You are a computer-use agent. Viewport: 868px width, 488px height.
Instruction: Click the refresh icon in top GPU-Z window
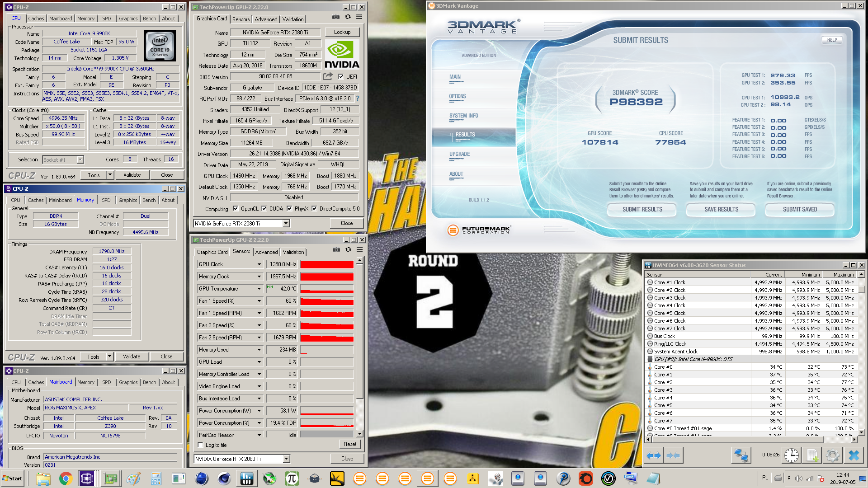pyautogui.click(x=348, y=17)
